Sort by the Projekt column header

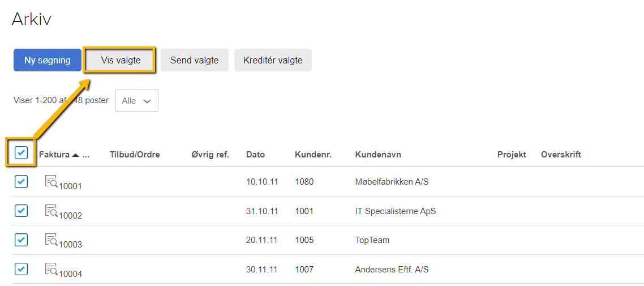tap(512, 155)
